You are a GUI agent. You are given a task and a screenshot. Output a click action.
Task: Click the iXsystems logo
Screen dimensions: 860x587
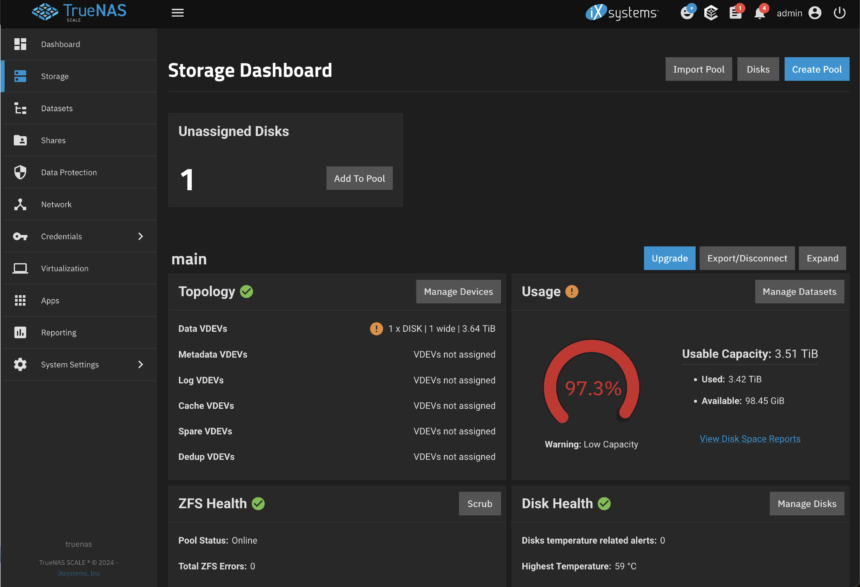[x=622, y=13]
